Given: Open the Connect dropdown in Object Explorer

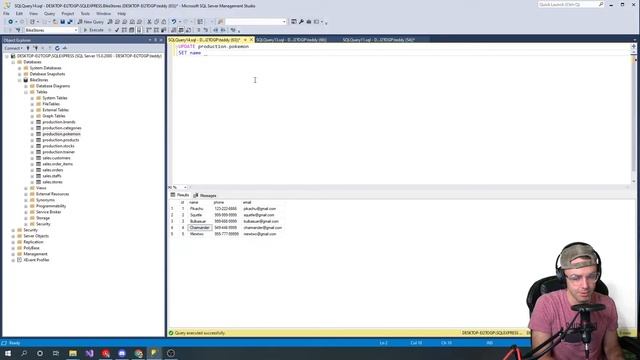Looking at the screenshot, I should tap(14, 48).
